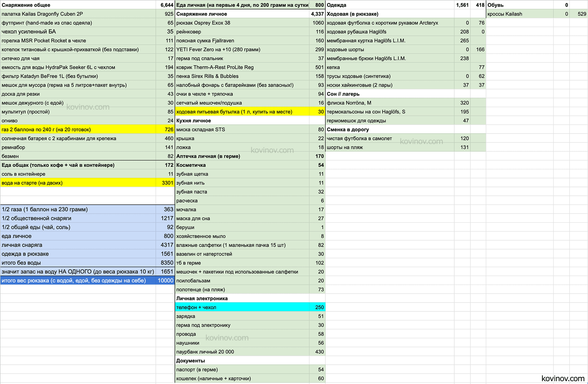Select 'термокальсоны на сон Haglöfs, S' cell
Viewport: 588px width, 384px height.
[390, 111]
